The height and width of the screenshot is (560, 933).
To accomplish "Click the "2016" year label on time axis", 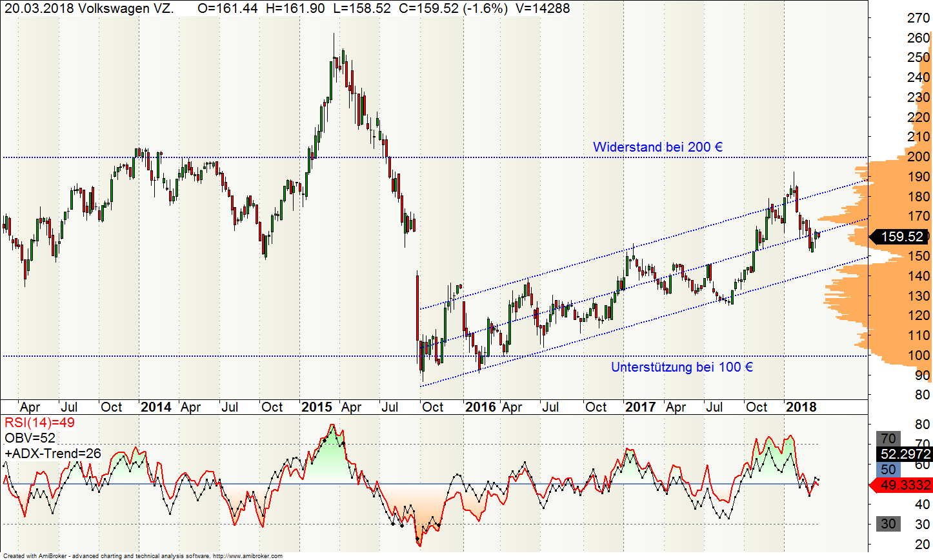I will pos(481,407).
